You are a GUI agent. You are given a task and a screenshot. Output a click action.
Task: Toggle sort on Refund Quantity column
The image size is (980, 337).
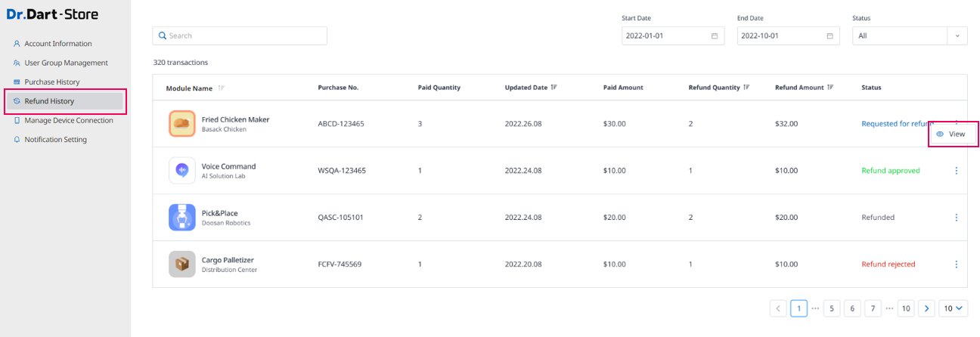(746, 88)
